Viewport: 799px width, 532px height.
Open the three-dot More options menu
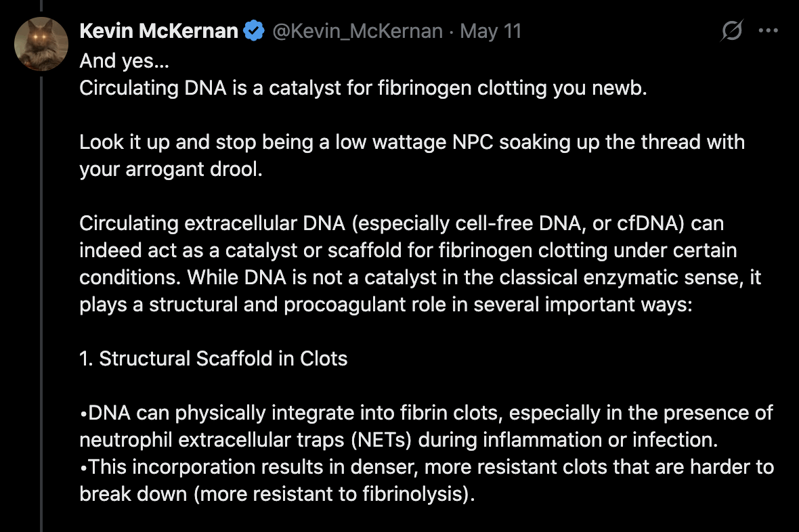(769, 31)
